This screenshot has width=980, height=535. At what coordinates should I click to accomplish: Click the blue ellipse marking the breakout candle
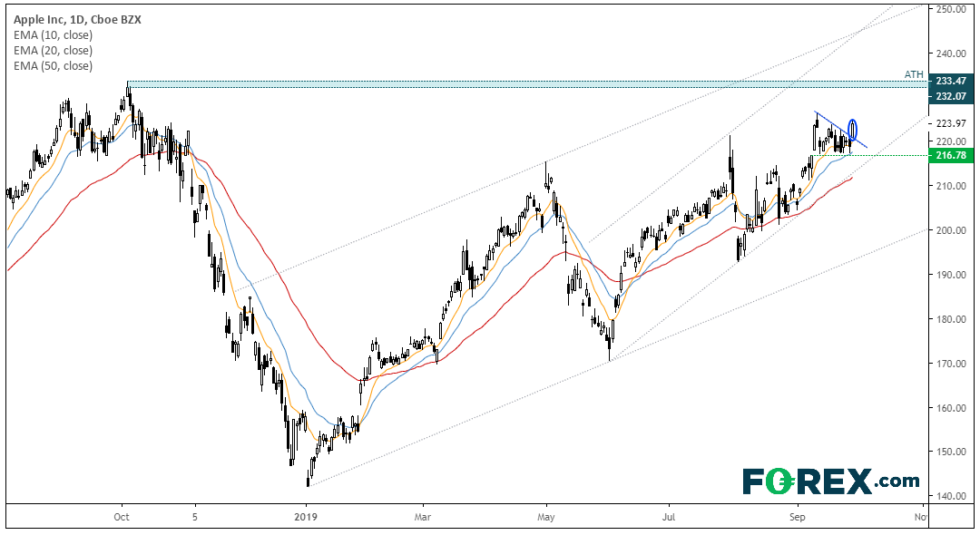tap(852, 129)
